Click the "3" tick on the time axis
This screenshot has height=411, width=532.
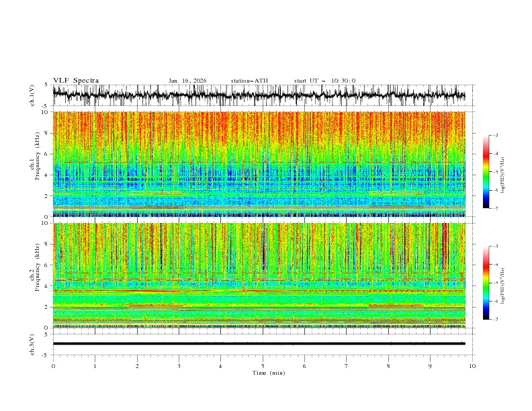[179, 366]
